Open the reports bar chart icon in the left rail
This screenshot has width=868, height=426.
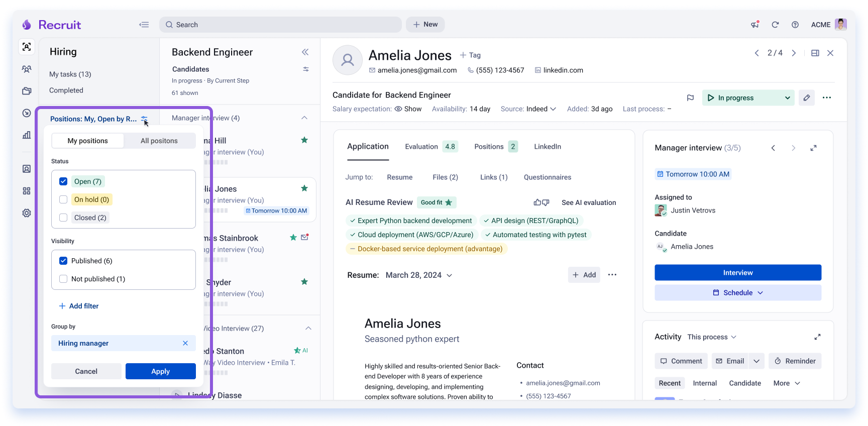click(27, 135)
